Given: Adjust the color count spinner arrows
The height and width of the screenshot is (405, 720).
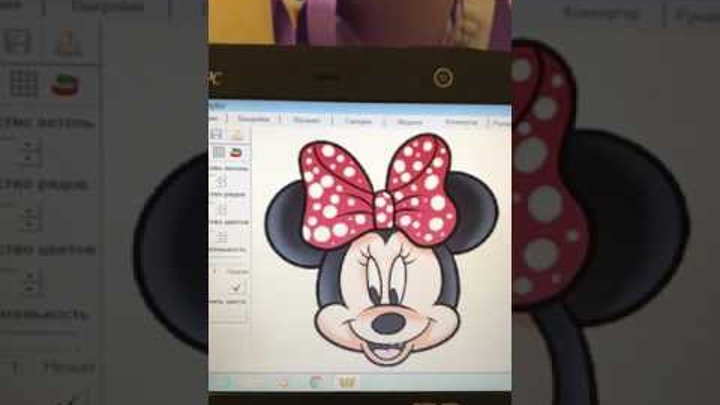Looking at the screenshot, I should [x=222, y=238].
